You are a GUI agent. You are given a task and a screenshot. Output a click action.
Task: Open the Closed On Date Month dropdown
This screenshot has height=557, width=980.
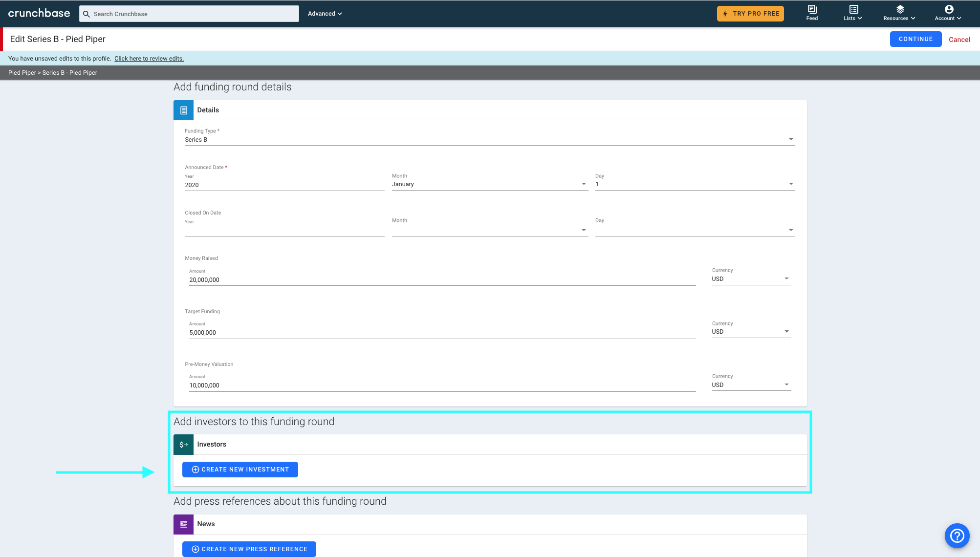pyautogui.click(x=490, y=230)
